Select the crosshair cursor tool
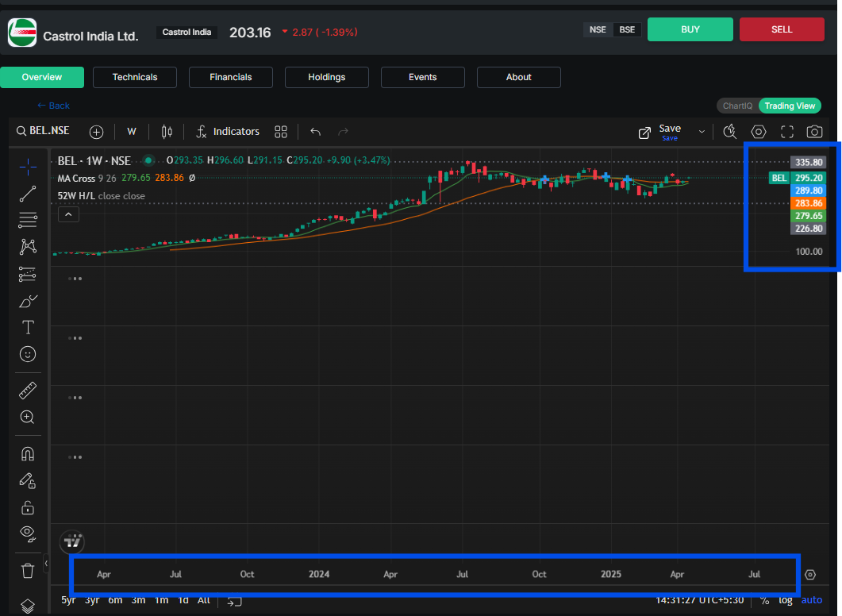 coord(28,167)
